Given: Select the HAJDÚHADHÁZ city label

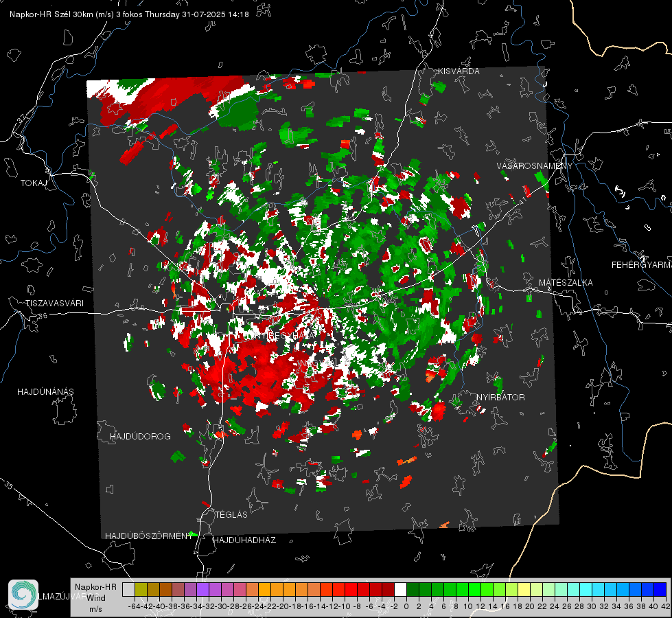Looking at the screenshot, I should [244, 540].
